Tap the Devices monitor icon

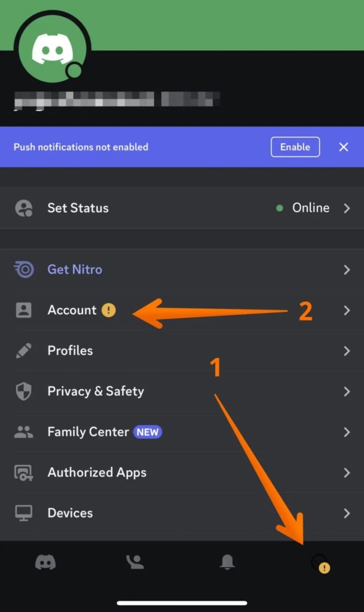pyautogui.click(x=23, y=513)
